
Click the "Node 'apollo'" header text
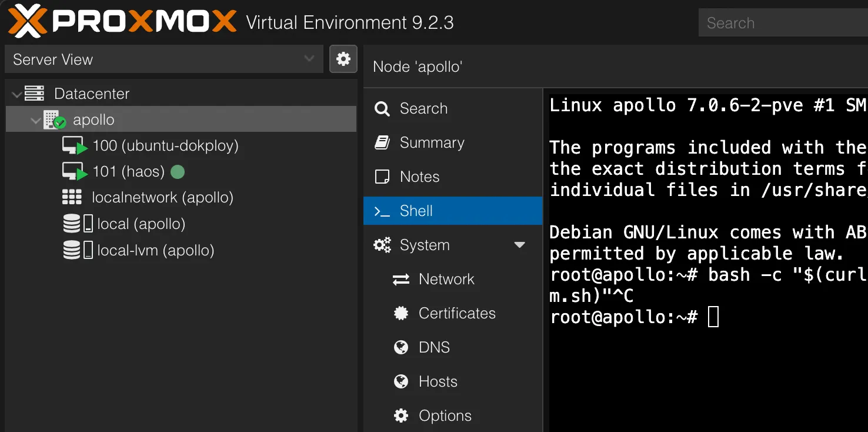click(418, 67)
